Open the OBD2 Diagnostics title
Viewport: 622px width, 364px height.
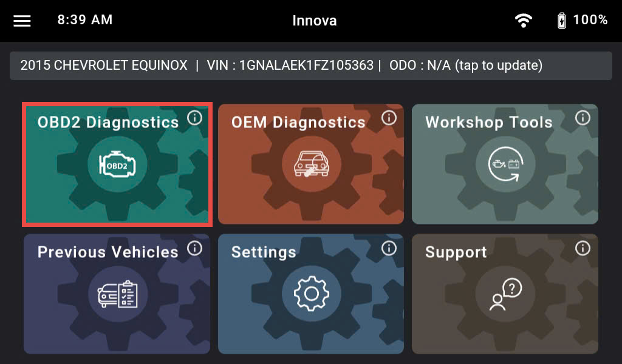[x=108, y=123]
